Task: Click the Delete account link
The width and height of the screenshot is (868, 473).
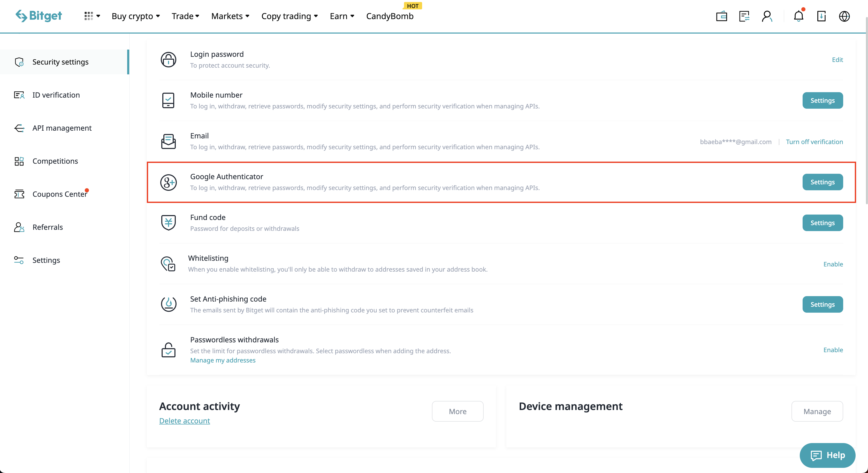Action: (x=184, y=421)
